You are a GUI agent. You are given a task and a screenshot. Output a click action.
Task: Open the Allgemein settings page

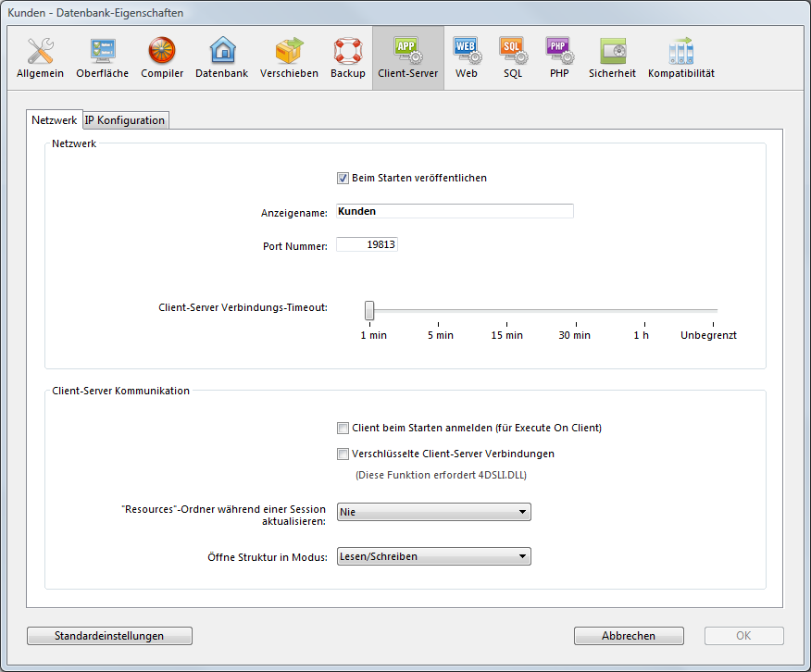[x=40, y=57]
